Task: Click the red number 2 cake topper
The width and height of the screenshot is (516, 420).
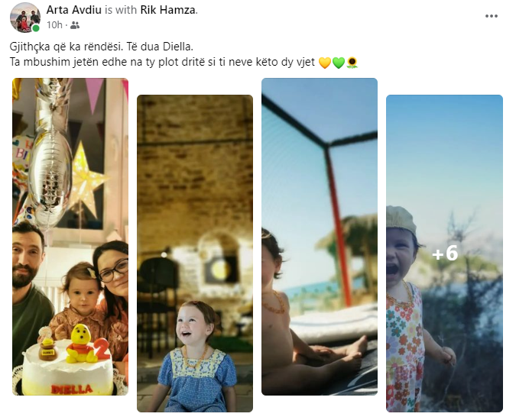Action: pos(102,349)
